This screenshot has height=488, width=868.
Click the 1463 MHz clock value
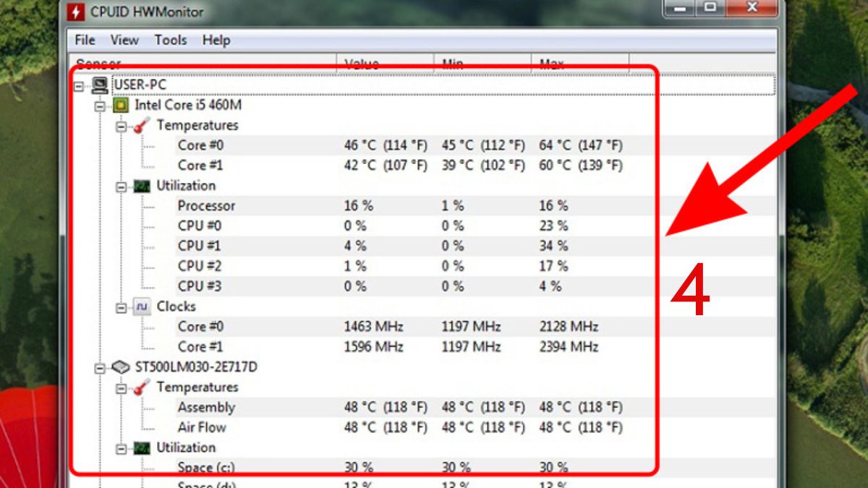[373, 327]
